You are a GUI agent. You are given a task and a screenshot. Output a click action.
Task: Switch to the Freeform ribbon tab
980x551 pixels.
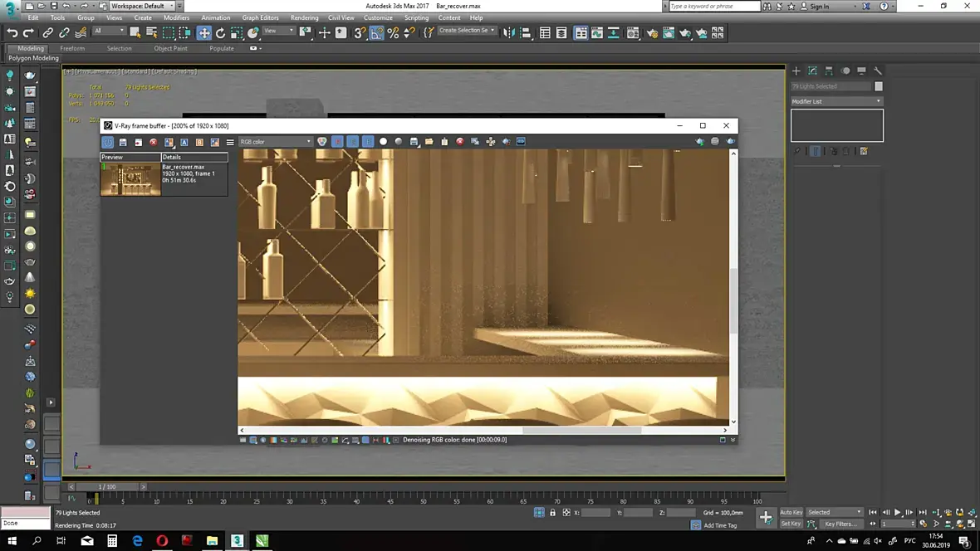(x=72, y=48)
